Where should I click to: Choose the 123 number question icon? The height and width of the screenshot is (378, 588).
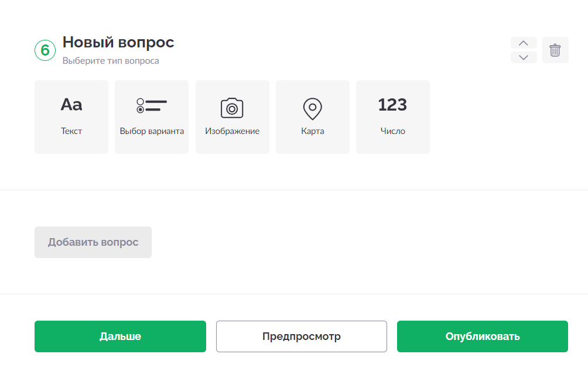[392, 105]
